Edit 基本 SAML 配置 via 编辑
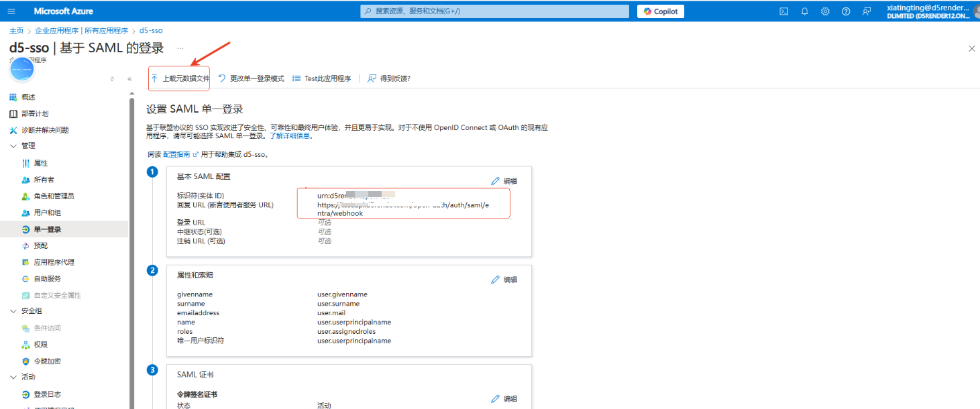980x409 pixels. 504,181
